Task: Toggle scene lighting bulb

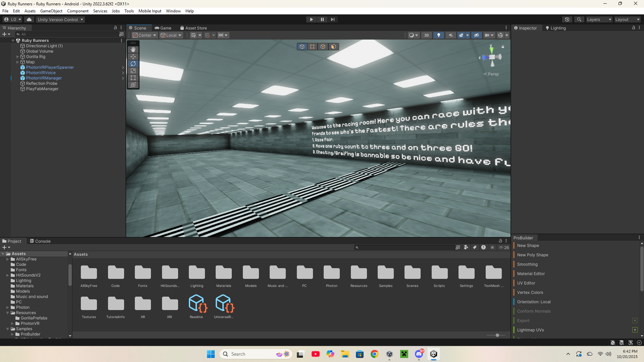Action: point(438,35)
